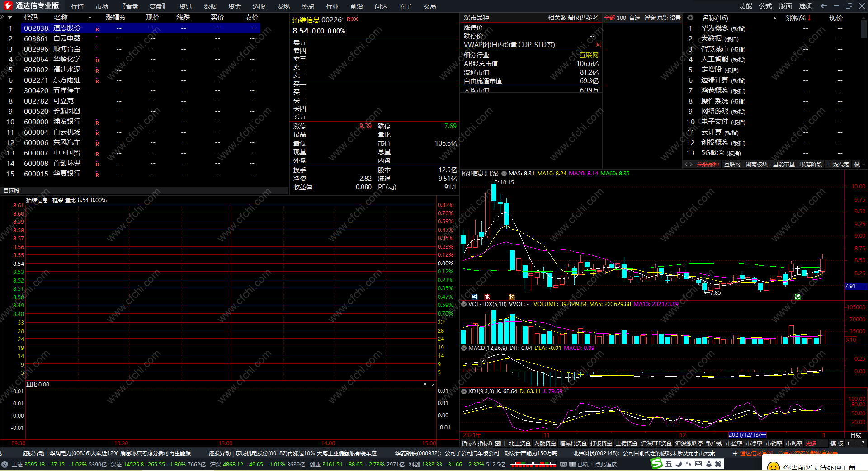Select the 自选股 tab under watchlist
The height and width of the screenshot is (471, 868).
click(x=11, y=191)
